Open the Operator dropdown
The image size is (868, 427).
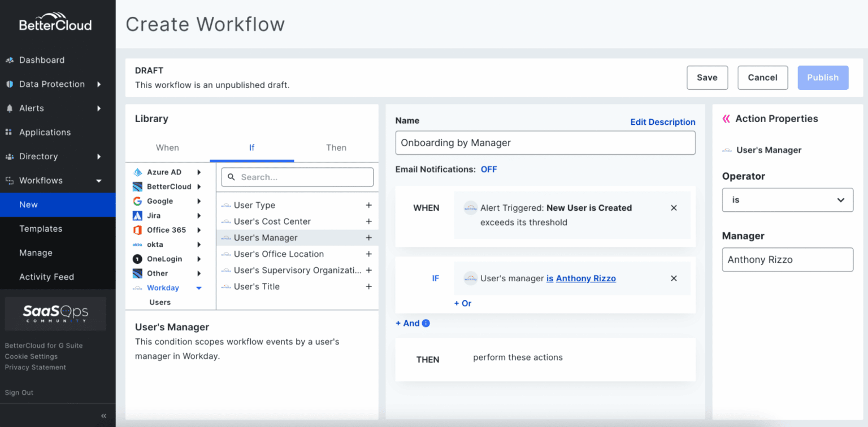[x=787, y=200]
